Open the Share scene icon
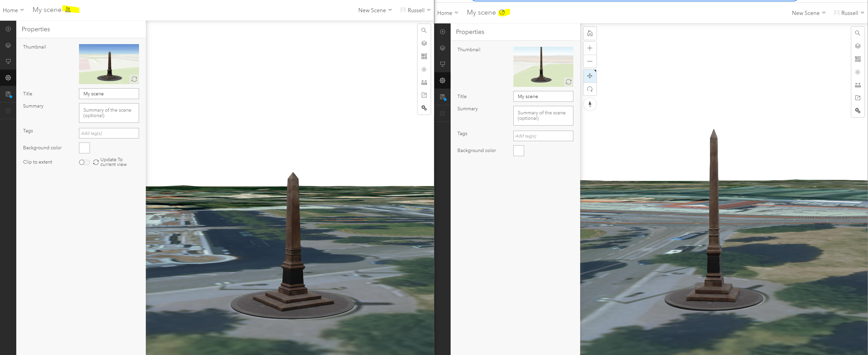 click(x=424, y=95)
